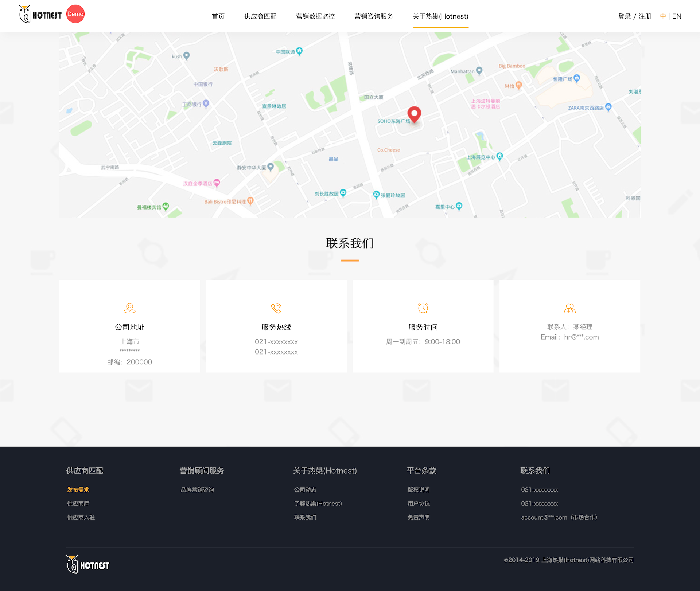The image size is (700, 591).
Task: Open the 营销咨询服务 nav item
Action: coord(374,16)
